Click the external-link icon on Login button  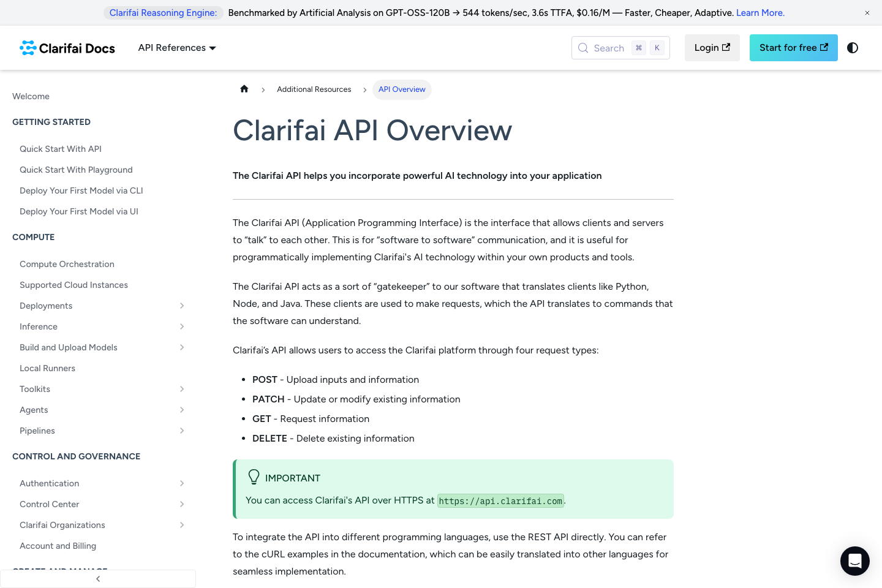tap(726, 46)
